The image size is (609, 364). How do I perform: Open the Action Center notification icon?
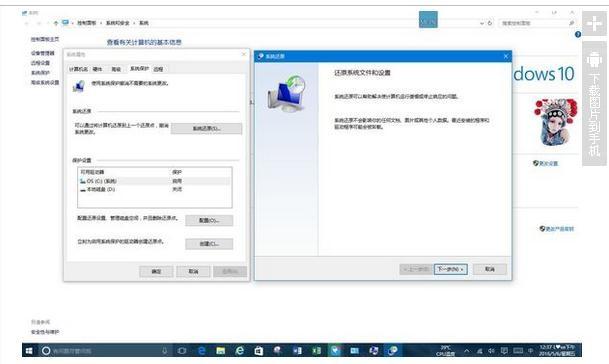(504, 351)
